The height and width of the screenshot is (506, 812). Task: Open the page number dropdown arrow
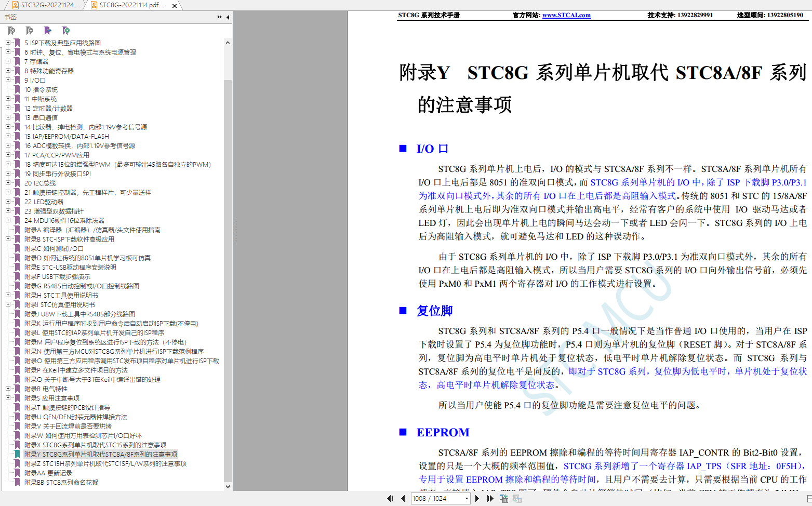pos(467,499)
